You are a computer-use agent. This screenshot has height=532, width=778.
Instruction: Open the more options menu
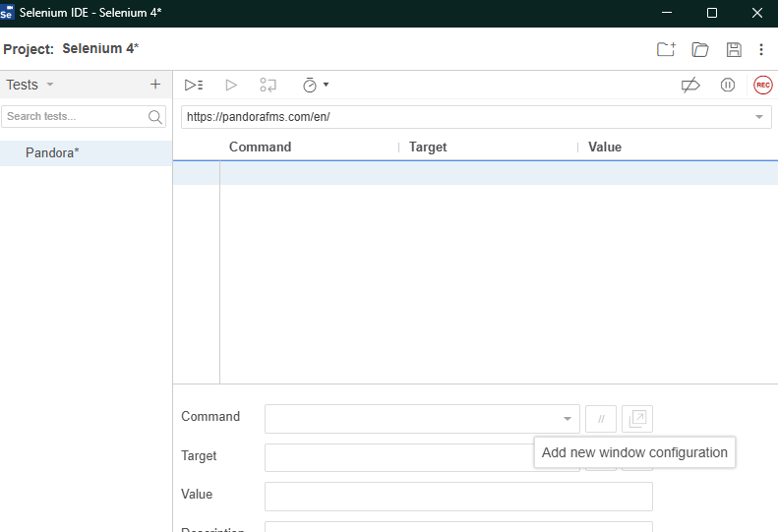761,49
